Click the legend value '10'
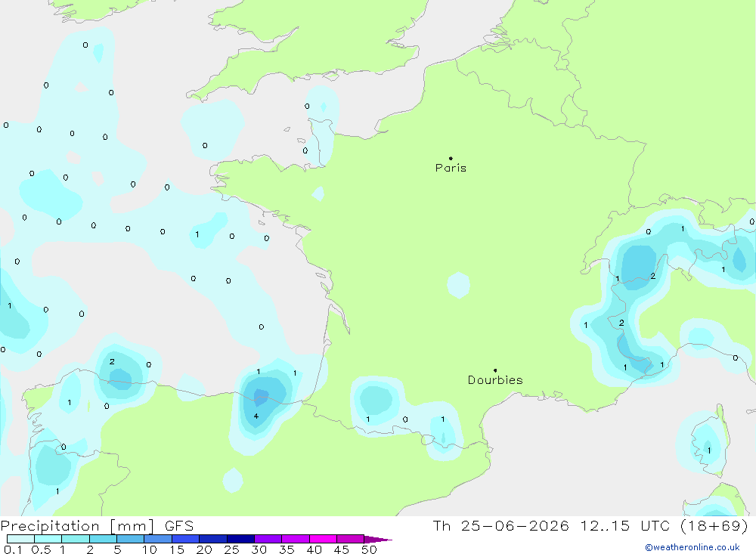The image size is (756, 554). coord(150,549)
